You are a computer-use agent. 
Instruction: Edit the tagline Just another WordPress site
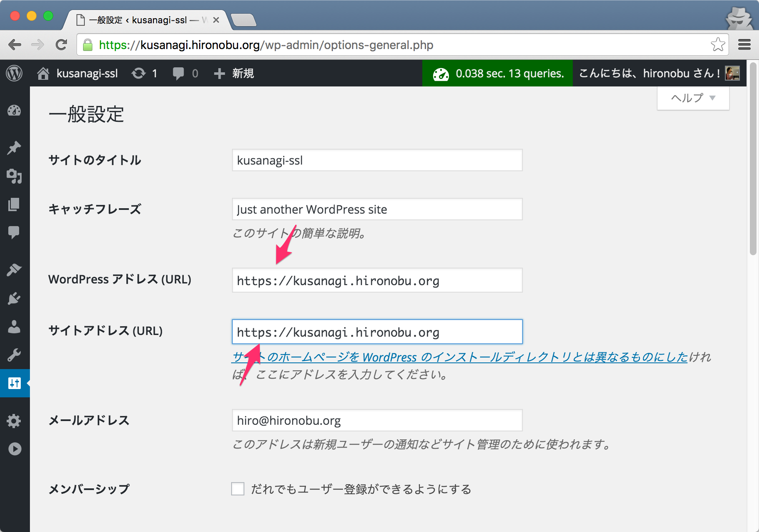[377, 209]
